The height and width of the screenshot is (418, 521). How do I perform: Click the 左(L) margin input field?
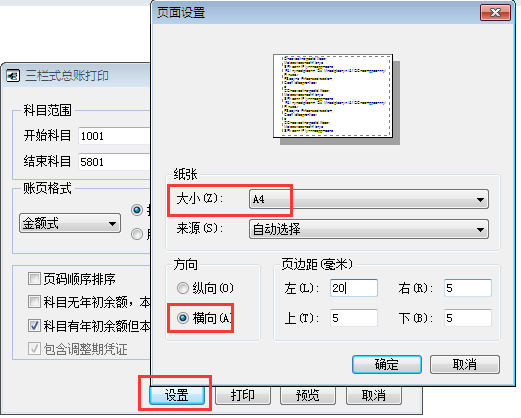(354, 288)
